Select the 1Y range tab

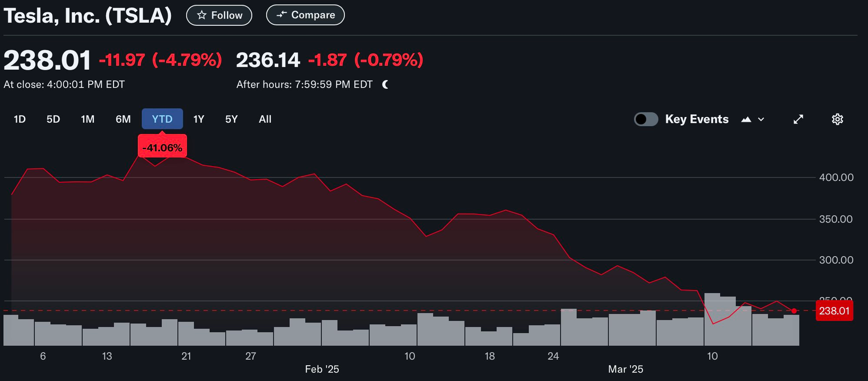(x=199, y=119)
